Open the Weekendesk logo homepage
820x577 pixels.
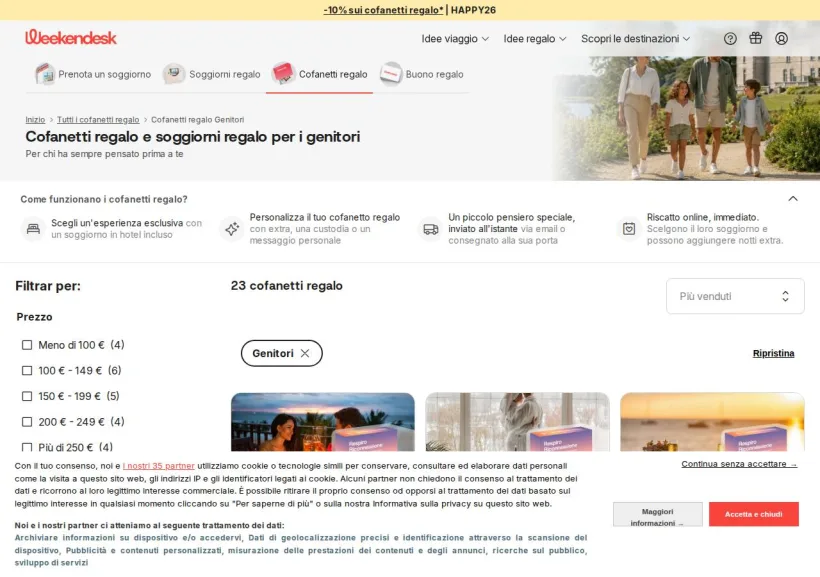pyautogui.click(x=71, y=38)
